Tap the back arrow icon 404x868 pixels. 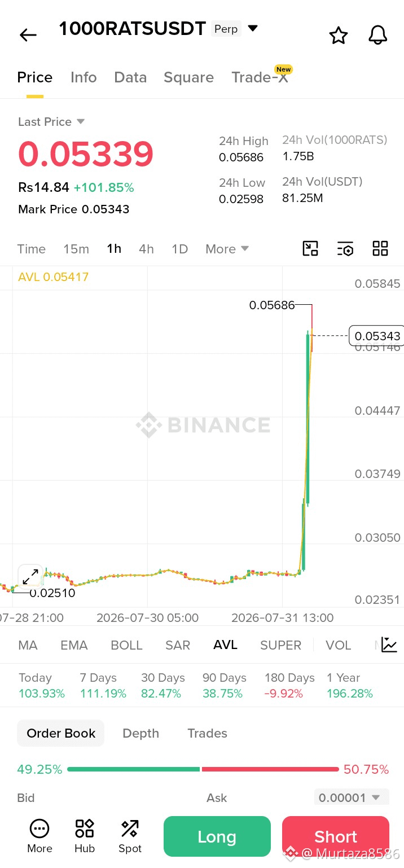pyautogui.click(x=28, y=35)
